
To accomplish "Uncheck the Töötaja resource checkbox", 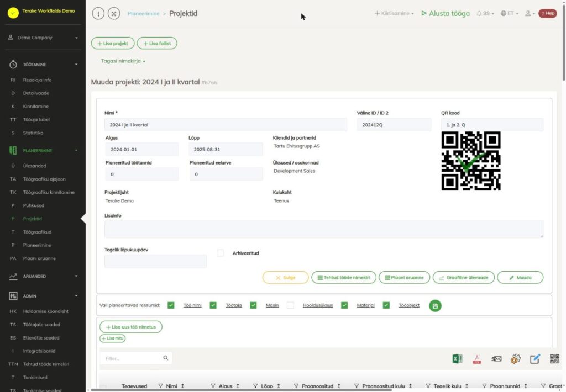I will point(213,305).
